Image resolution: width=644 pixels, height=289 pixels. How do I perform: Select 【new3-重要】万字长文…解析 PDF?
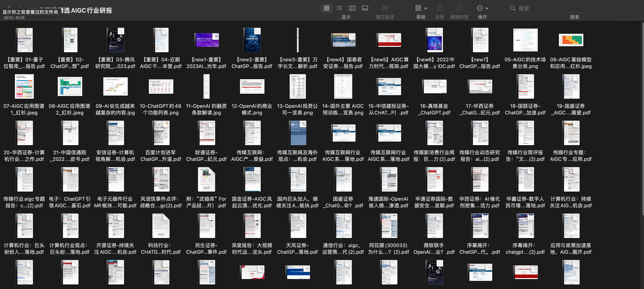coord(298,40)
